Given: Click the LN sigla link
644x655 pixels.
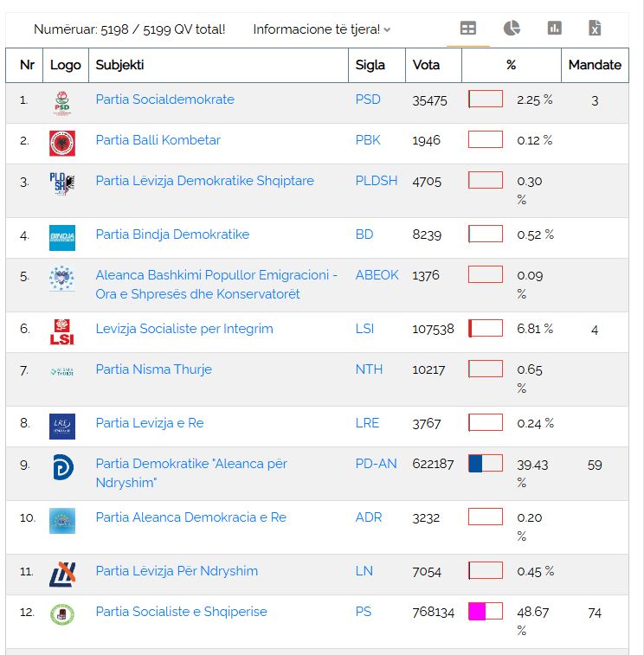Looking at the screenshot, I should tap(364, 571).
